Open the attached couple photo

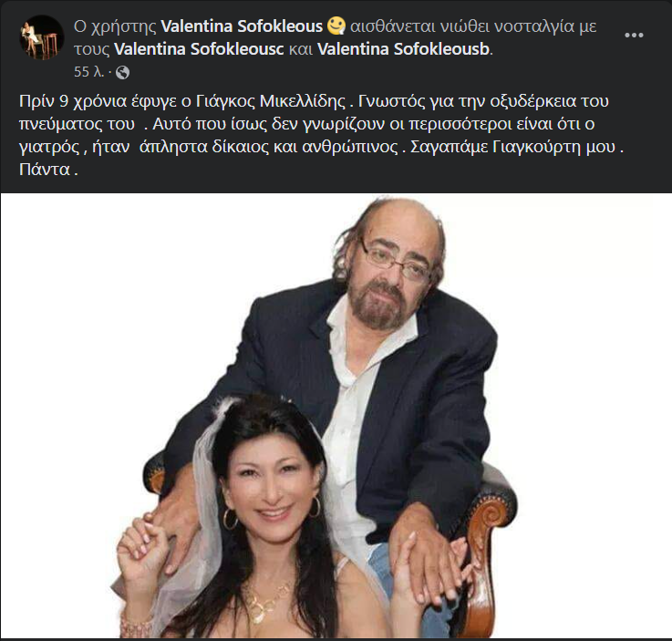(x=336, y=416)
